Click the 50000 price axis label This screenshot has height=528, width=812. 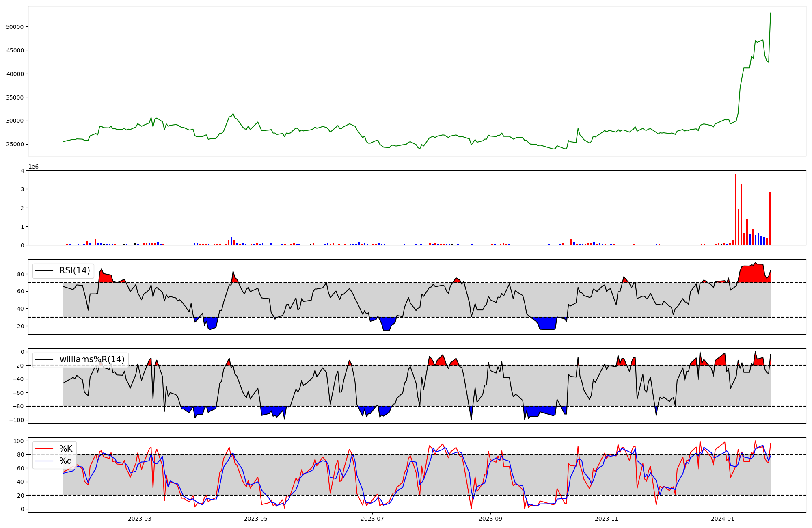(x=15, y=27)
